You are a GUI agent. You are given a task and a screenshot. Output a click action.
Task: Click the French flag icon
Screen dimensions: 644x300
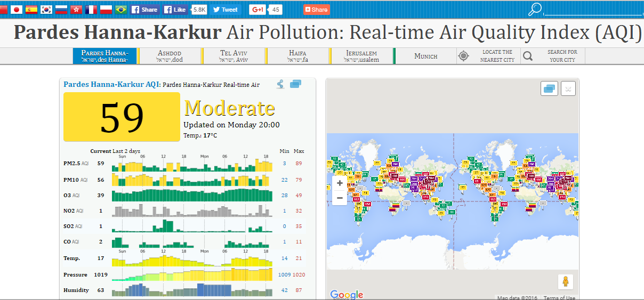[x=91, y=10]
